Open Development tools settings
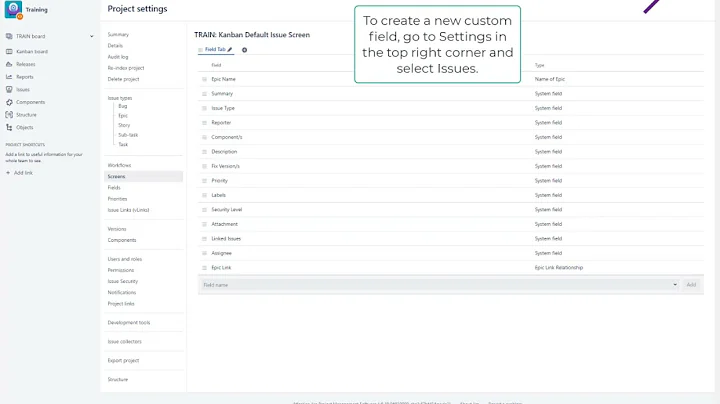Image resolution: width=720 pixels, height=404 pixels. pyautogui.click(x=129, y=322)
